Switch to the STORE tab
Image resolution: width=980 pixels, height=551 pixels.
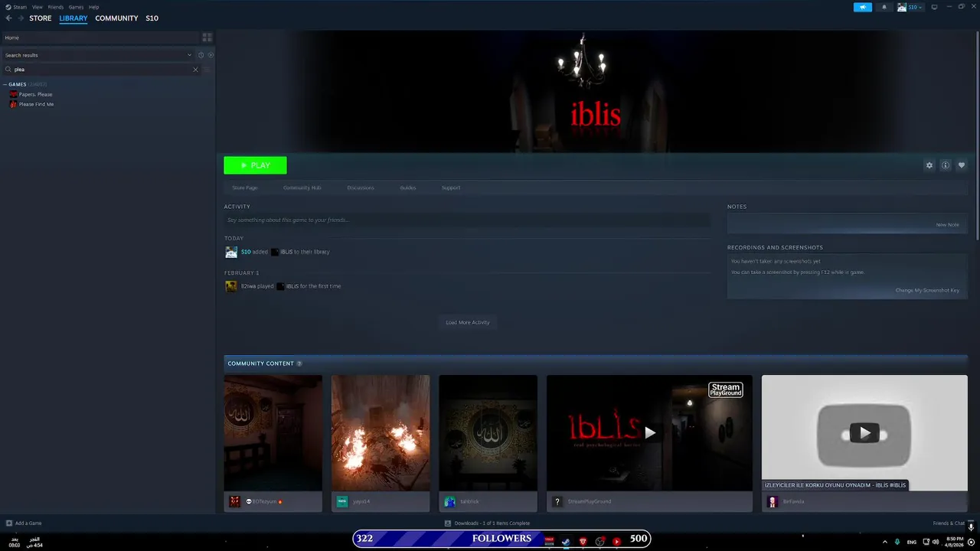coord(41,18)
